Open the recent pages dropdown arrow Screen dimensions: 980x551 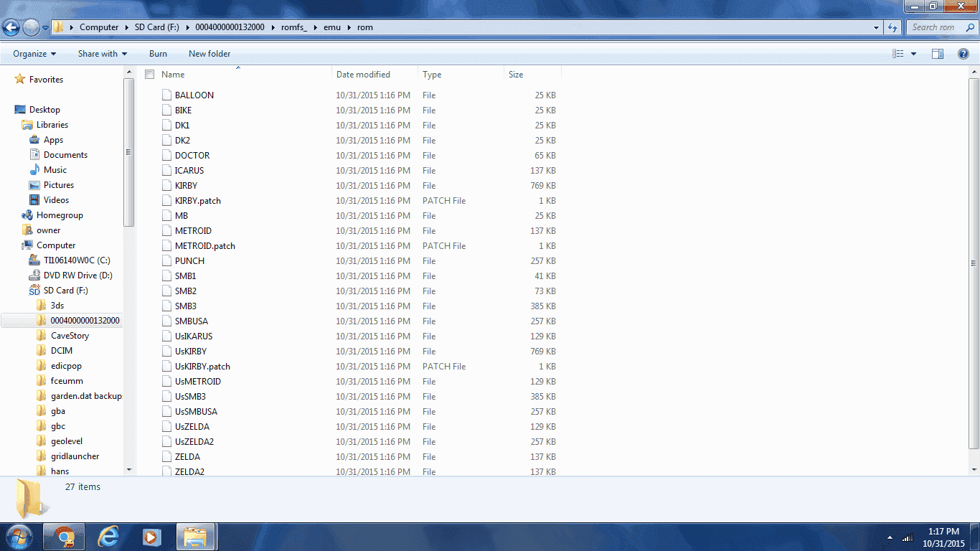46,28
